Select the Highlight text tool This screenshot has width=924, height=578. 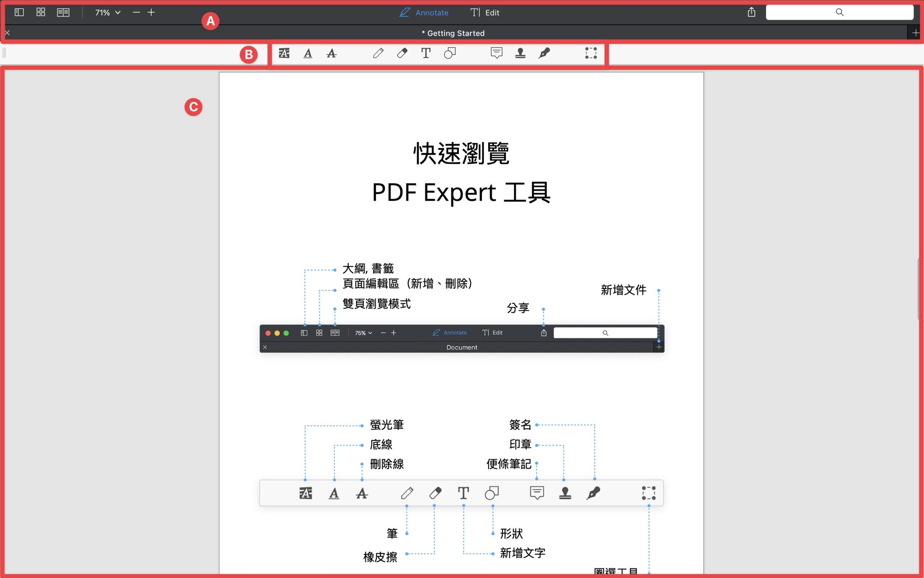pyautogui.click(x=284, y=53)
